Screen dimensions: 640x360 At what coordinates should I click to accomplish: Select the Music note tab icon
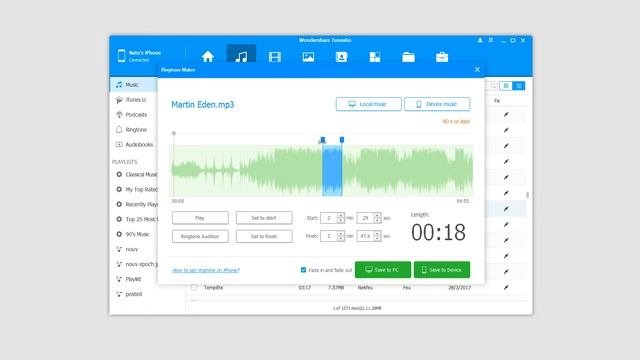pos(241,57)
